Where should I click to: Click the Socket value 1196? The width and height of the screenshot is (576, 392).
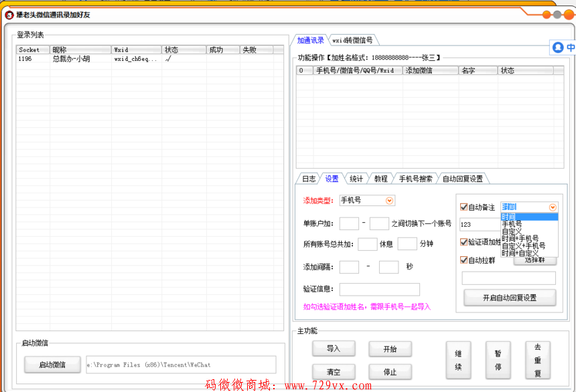[x=25, y=59]
